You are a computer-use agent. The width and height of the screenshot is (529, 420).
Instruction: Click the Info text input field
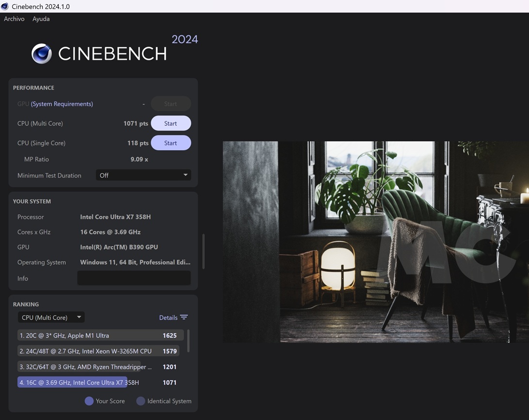coord(134,278)
